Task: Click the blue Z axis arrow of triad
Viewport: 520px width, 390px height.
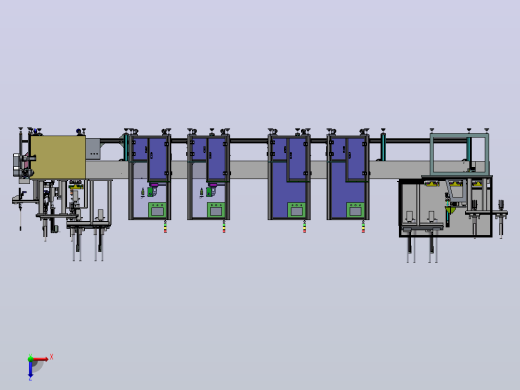Action: (x=30, y=370)
